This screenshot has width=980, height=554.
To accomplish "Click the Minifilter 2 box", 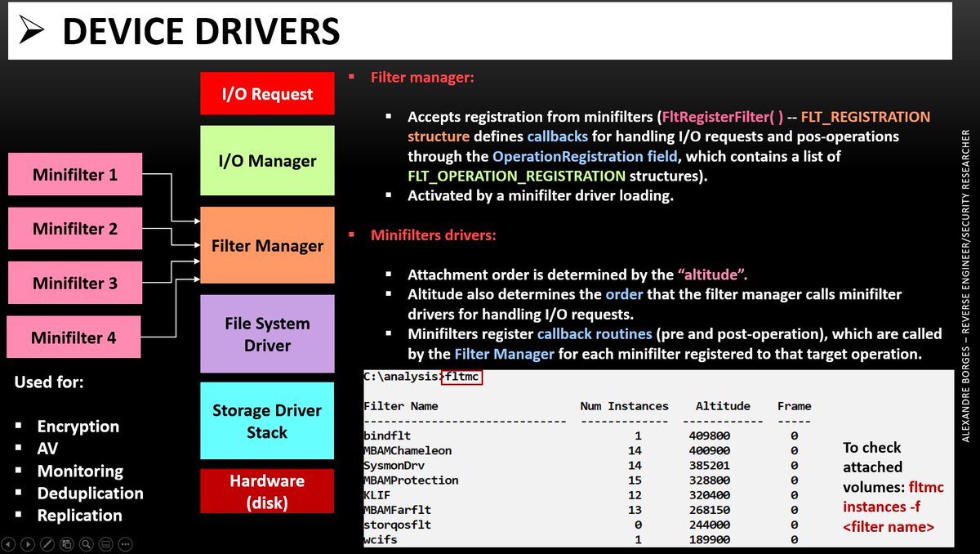I will [x=74, y=229].
